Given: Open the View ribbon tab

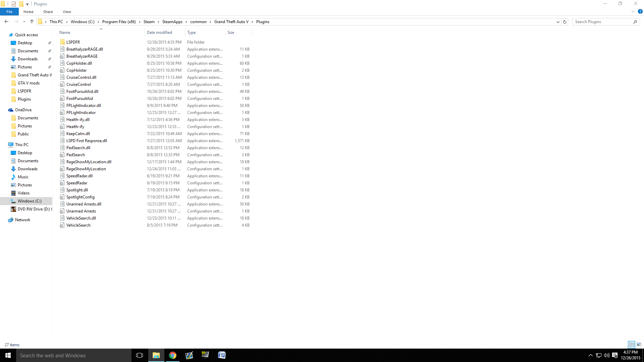Looking at the screenshot, I should tap(67, 12).
